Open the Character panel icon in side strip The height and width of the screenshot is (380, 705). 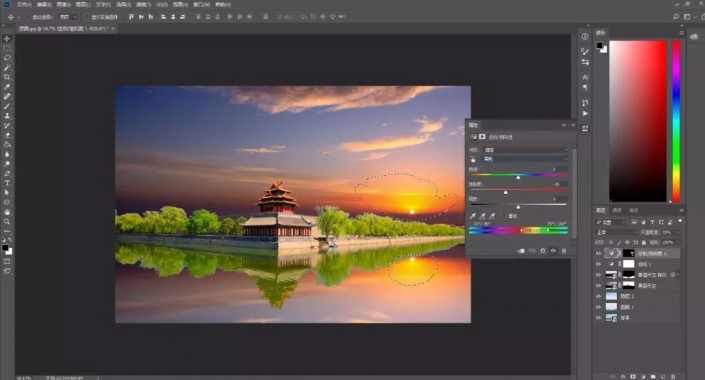[585, 77]
